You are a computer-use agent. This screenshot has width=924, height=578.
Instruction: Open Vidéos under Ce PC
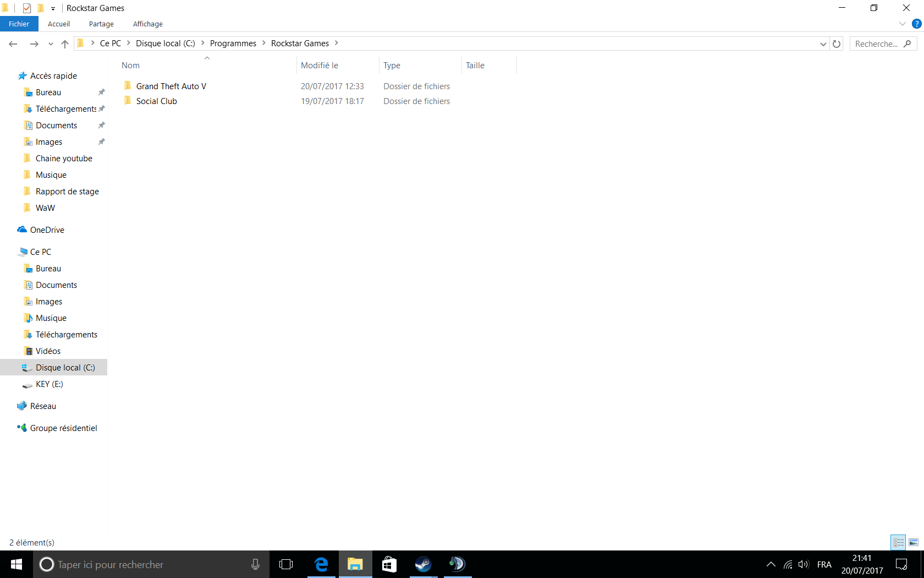pyautogui.click(x=48, y=351)
